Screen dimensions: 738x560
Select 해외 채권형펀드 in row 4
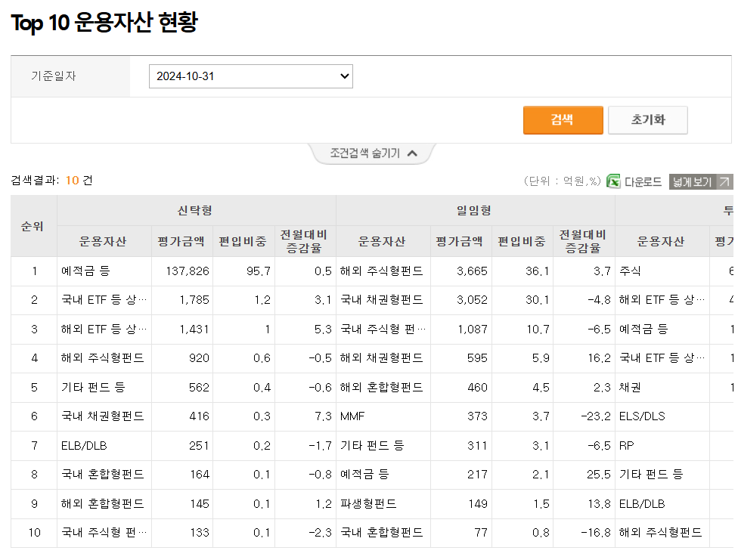382,358
